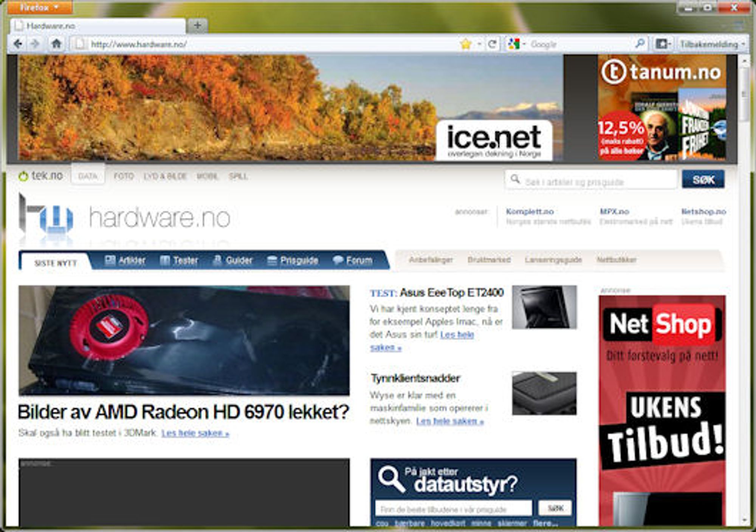Viewport: 756px width, 532px height.
Task: Go forward with the Forward arrow
Action: 35,44
